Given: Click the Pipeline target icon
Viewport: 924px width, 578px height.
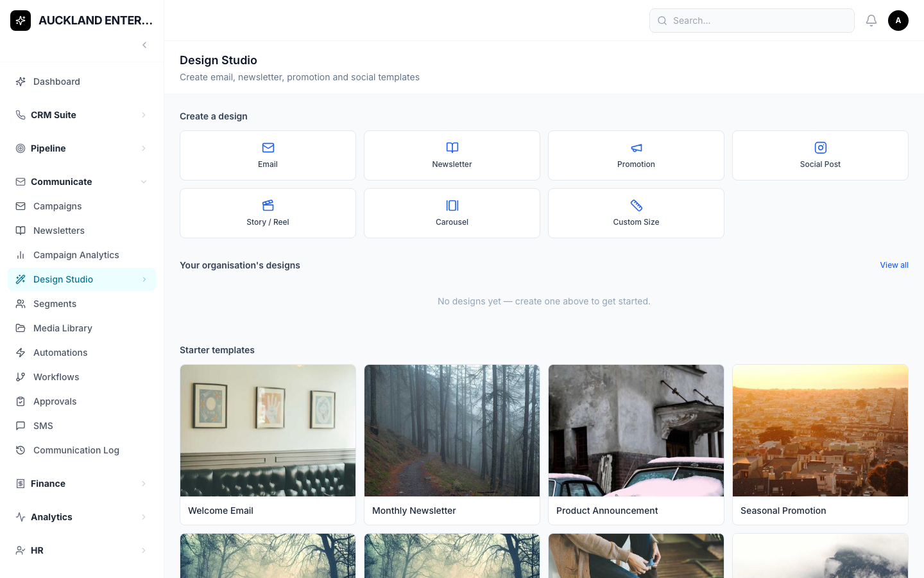Looking at the screenshot, I should [x=21, y=148].
